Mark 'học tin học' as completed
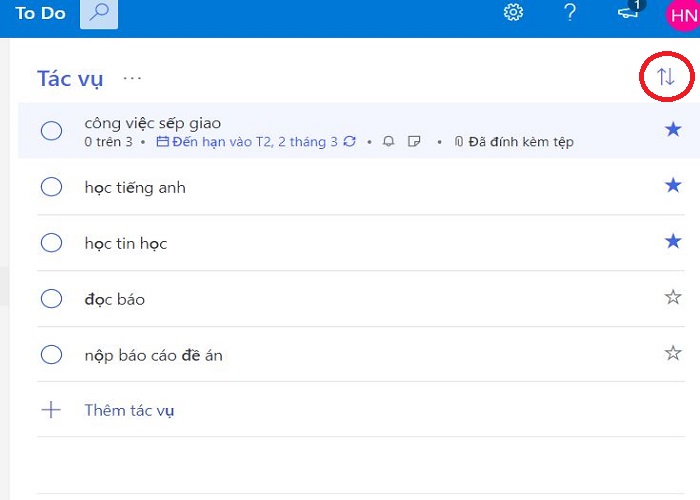 (x=51, y=243)
